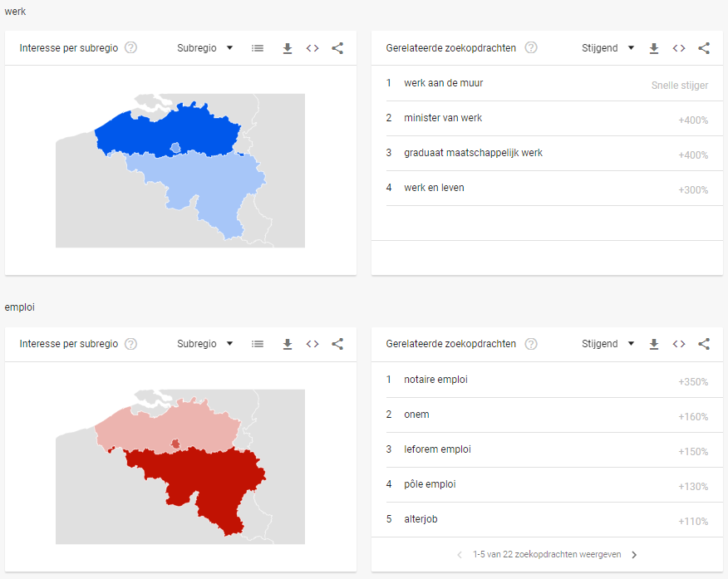Open 'werk aan de muur' related query

[444, 83]
